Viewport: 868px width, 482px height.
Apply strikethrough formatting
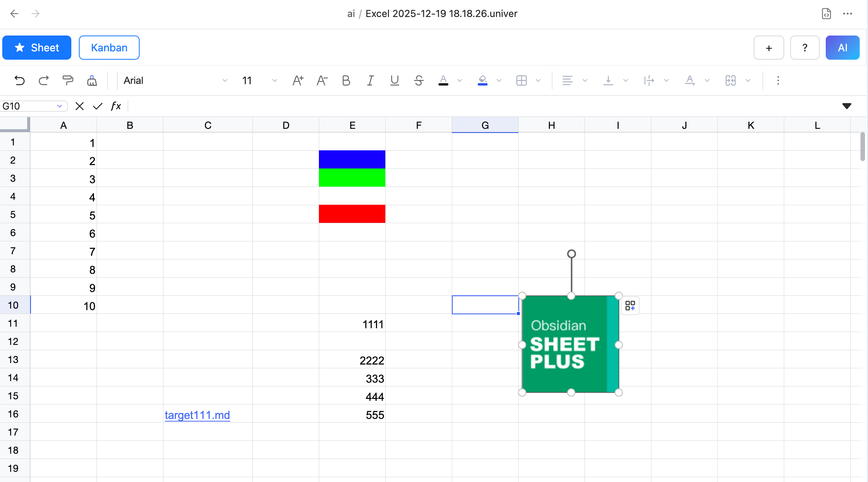click(x=419, y=80)
